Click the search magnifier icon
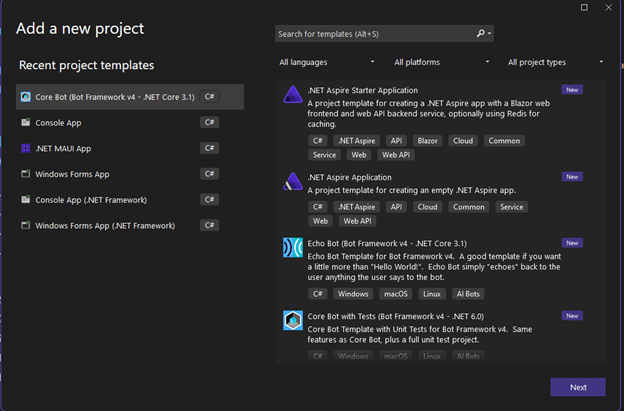The height and width of the screenshot is (411, 624). click(x=481, y=34)
